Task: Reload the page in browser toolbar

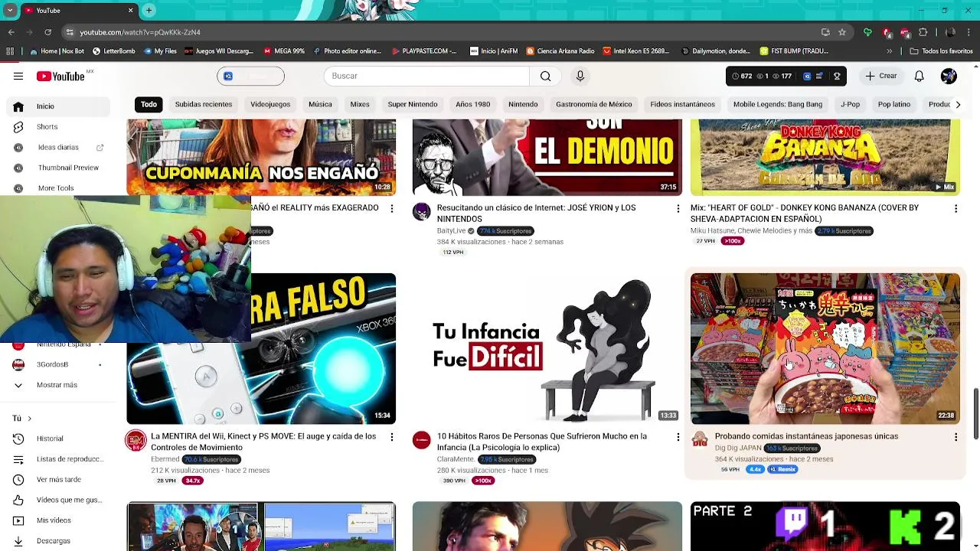Action: pyautogui.click(x=47, y=32)
